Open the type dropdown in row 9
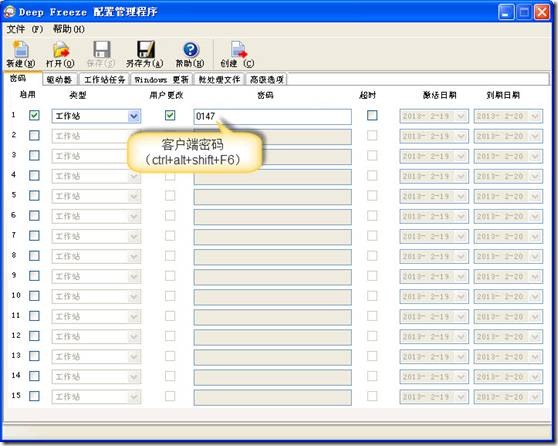The height and width of the screenshot is (446, 558). click(x=134, y=277)
